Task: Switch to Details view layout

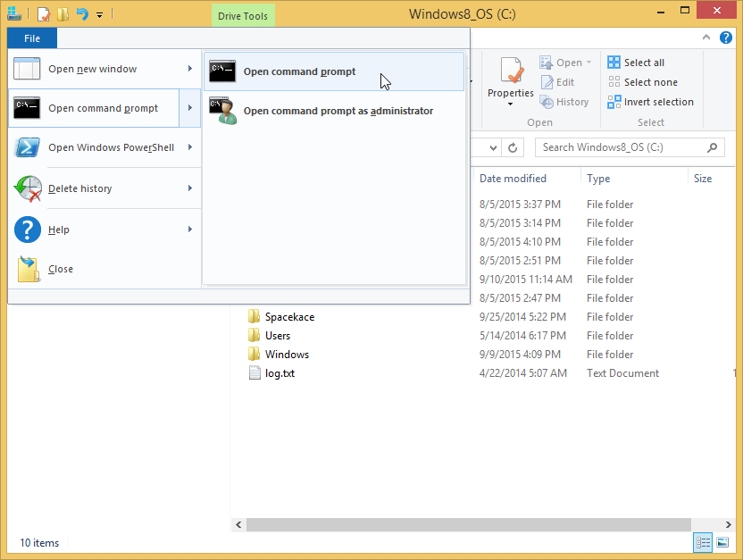Action: [703, 542]
